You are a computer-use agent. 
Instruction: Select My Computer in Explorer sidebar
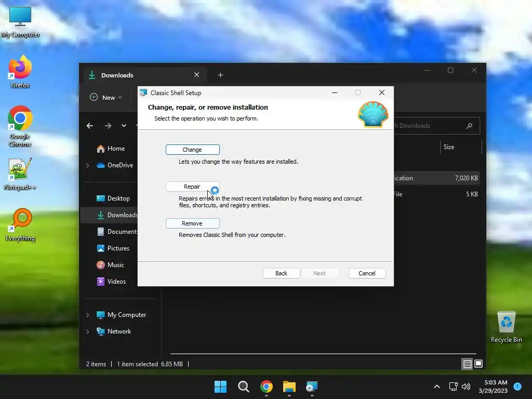pyautogui.click(x=121, y=315)
